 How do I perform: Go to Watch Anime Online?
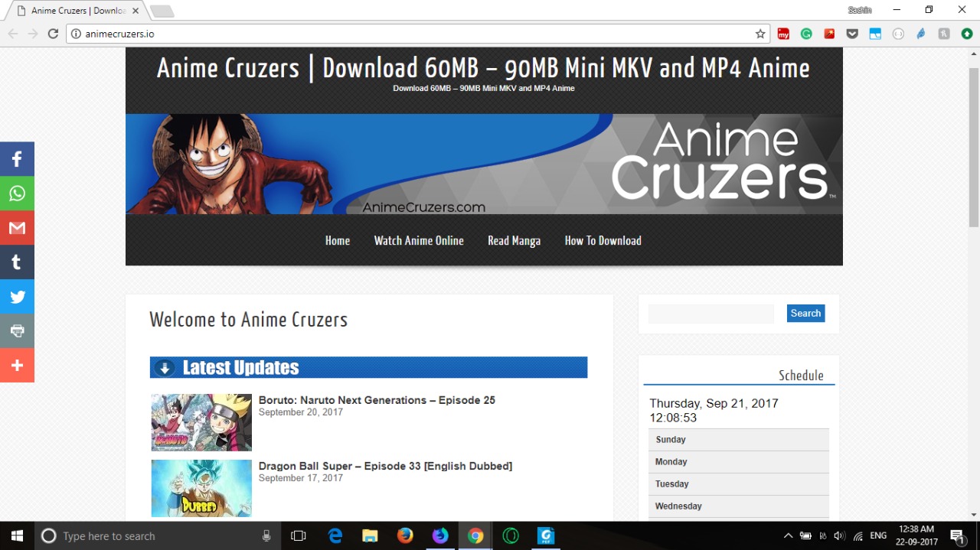pos(419,240)
